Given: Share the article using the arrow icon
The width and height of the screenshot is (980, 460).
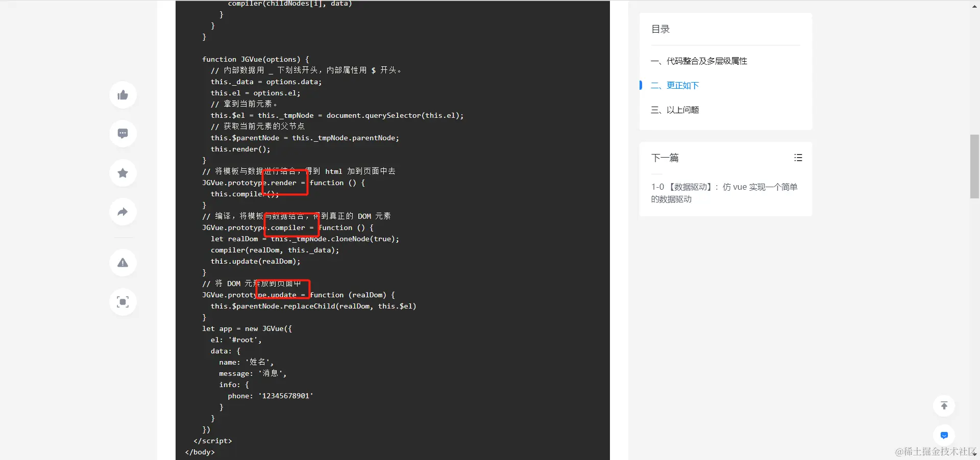Looking at the screenshot, I should pyautogui.click(x=123, y=212).
